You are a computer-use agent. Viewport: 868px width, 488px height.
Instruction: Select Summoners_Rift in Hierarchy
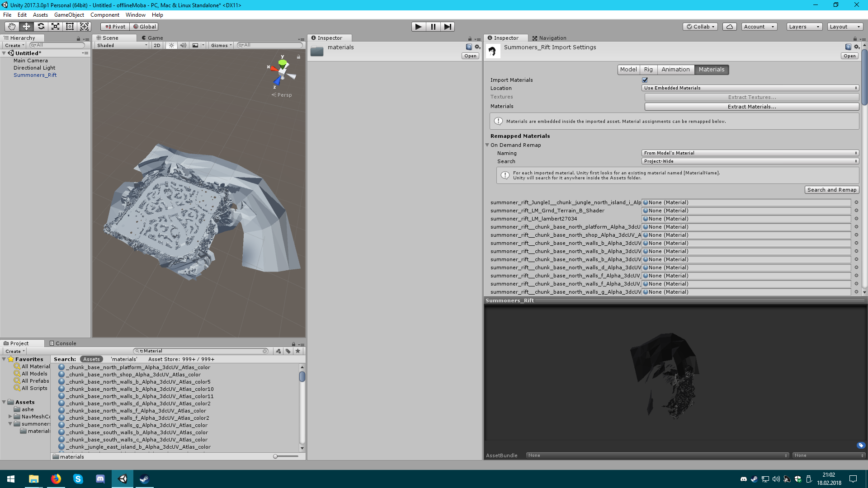[x=35, y=75]
